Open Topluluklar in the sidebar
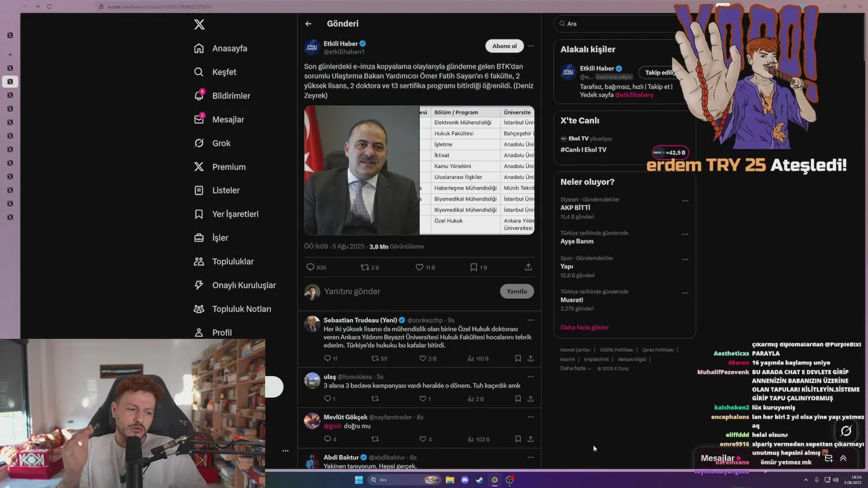This screenshot has width=868, height=488. point(224,262)
